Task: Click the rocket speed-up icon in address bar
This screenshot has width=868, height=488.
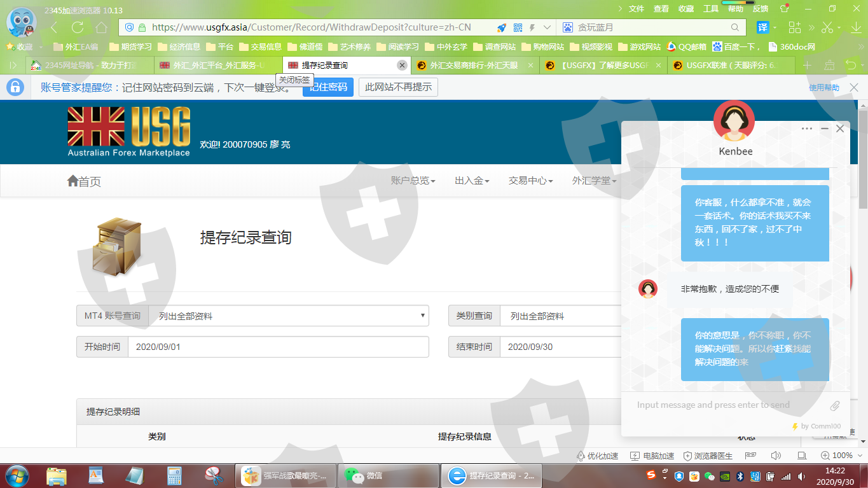Action: (502, 27)
